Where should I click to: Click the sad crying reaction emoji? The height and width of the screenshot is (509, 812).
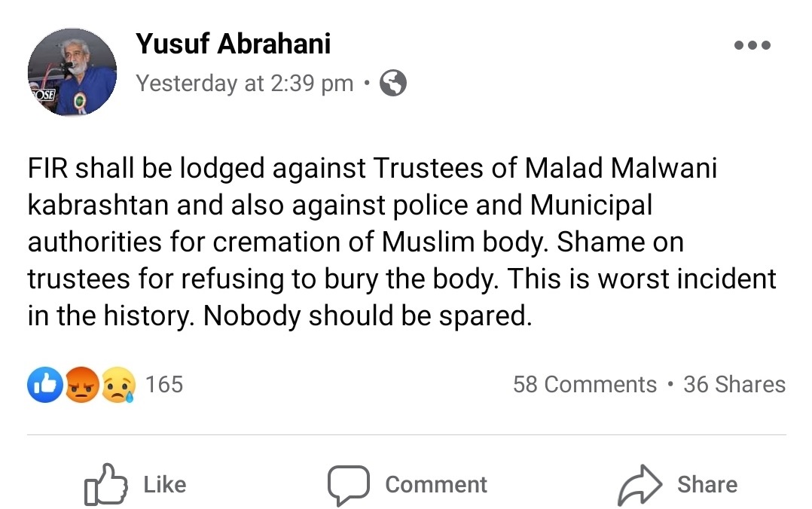tap(118, 385)
